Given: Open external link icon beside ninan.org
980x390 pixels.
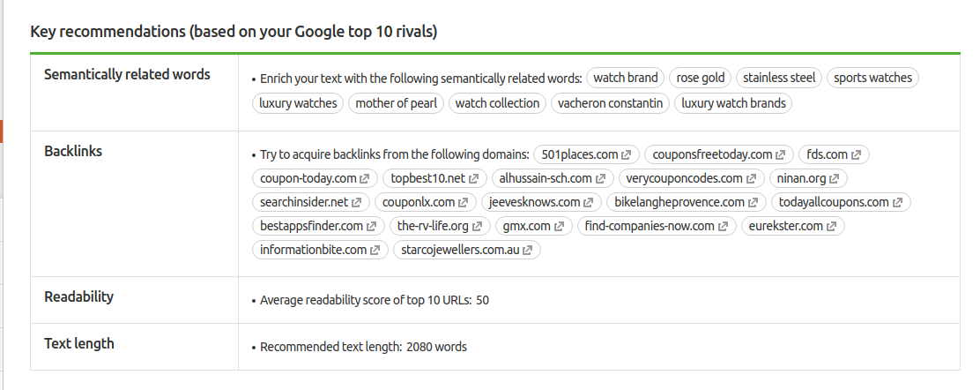Looking at the screenshot, I should (x=835, y=178).
